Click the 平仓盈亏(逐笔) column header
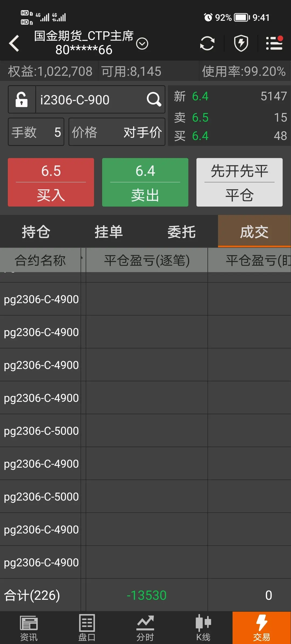This screenshot has width=291, height=644. [x=147, y=260]
